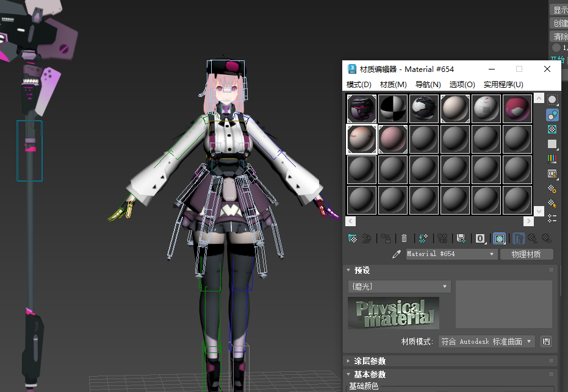
Task: Click the Video Color Check color bars icon
Action: coord(552,158)
